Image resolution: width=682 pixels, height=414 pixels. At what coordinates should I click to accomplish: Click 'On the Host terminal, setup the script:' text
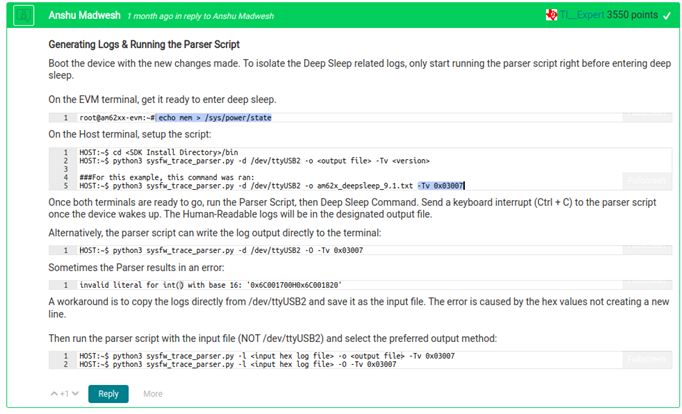pos(130,134)
